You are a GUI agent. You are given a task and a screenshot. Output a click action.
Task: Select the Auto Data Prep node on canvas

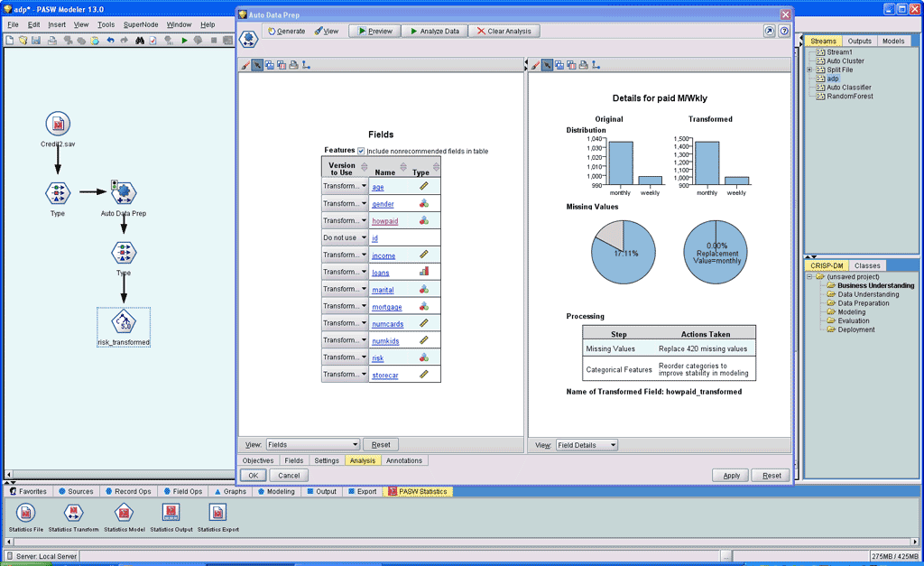click(123, 193)
